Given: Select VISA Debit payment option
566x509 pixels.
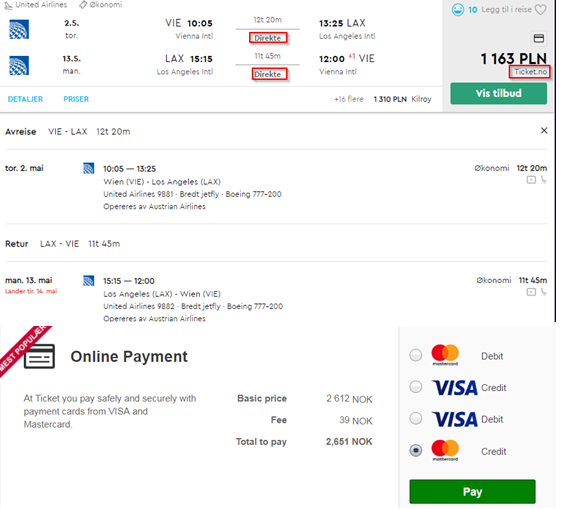Looking at the screenshot, I should click(416, 419).
